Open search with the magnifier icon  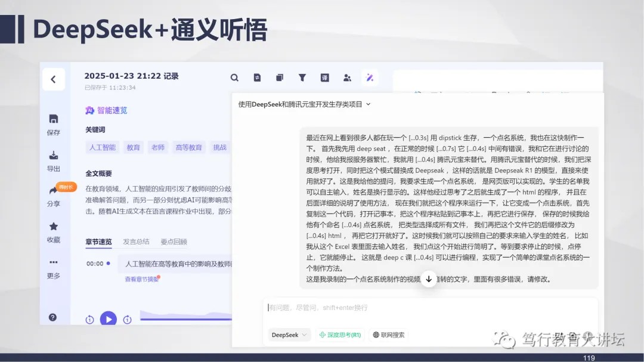coord(234,78)
